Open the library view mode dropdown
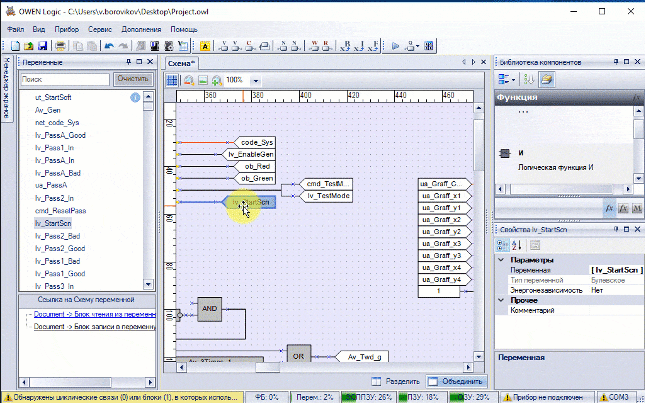Screen dimensions: 645x403 pyautogui.click(x=512, y=80)
